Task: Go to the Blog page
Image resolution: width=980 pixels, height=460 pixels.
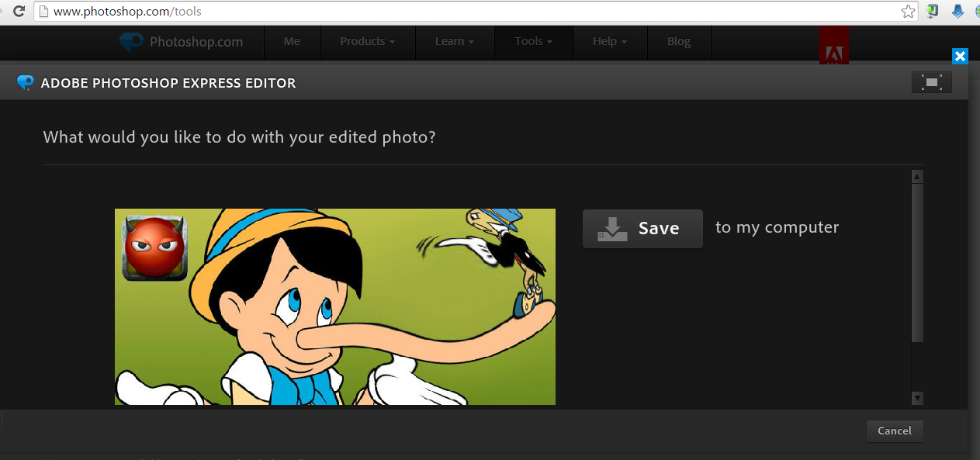Action: 679,42
